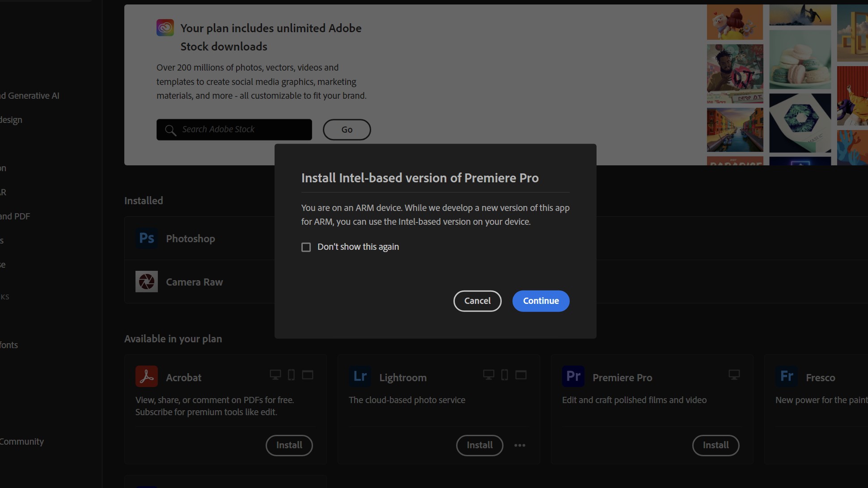
Task: Click Cancel to dismiss the dialog
Action: coord(477,301)
